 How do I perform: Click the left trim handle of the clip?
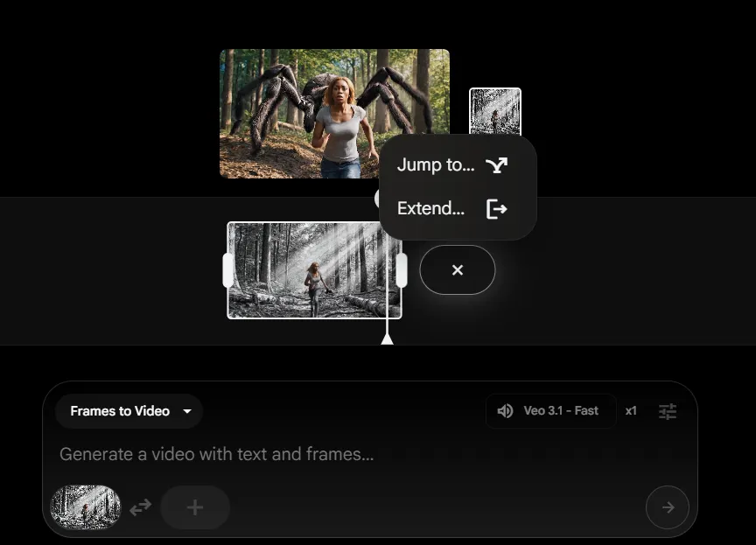(x=227, y=269)
